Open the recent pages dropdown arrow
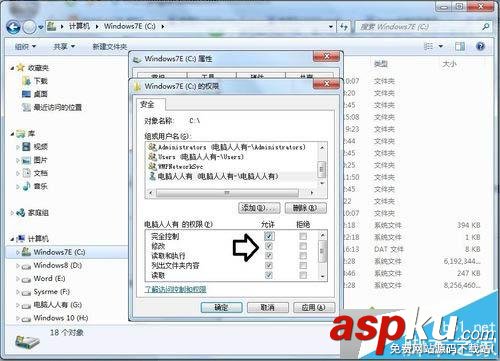 (x=41, y=27)
